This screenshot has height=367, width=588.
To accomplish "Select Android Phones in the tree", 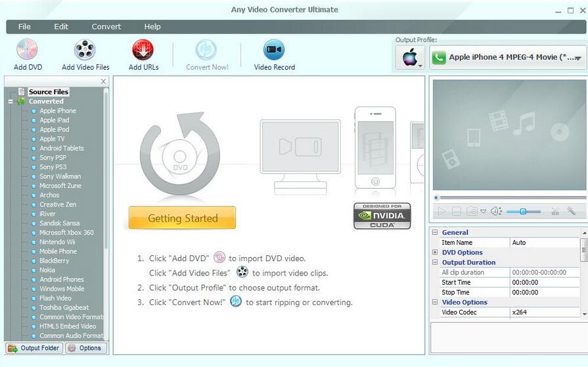I will pos(62,280).
